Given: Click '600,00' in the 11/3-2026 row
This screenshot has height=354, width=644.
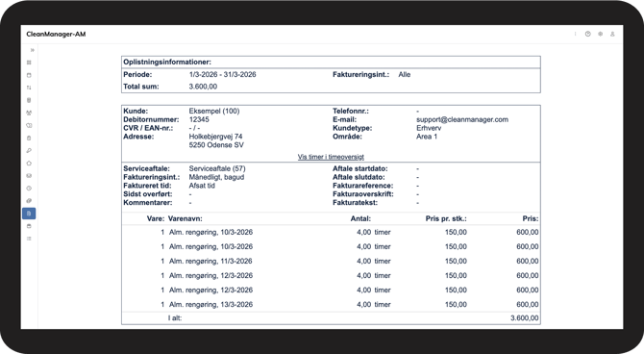Looking at the screenshot, I should [528, 261].
